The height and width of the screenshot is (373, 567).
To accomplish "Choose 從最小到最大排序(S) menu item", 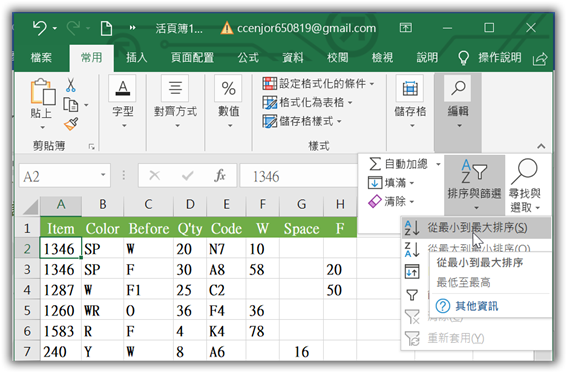I will click(x=476, y=228).
